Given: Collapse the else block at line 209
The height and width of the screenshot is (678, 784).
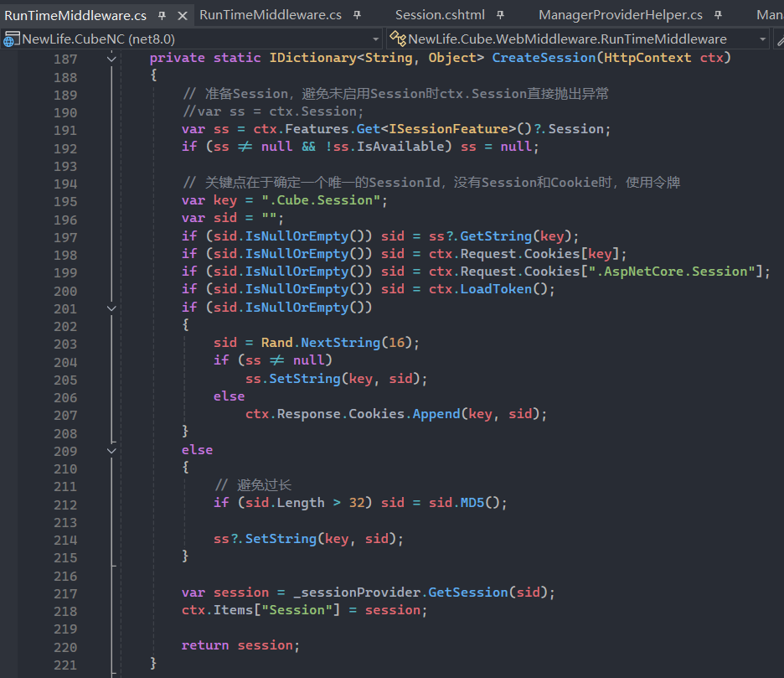Looking at the screenshot, I should coord(112,450).
